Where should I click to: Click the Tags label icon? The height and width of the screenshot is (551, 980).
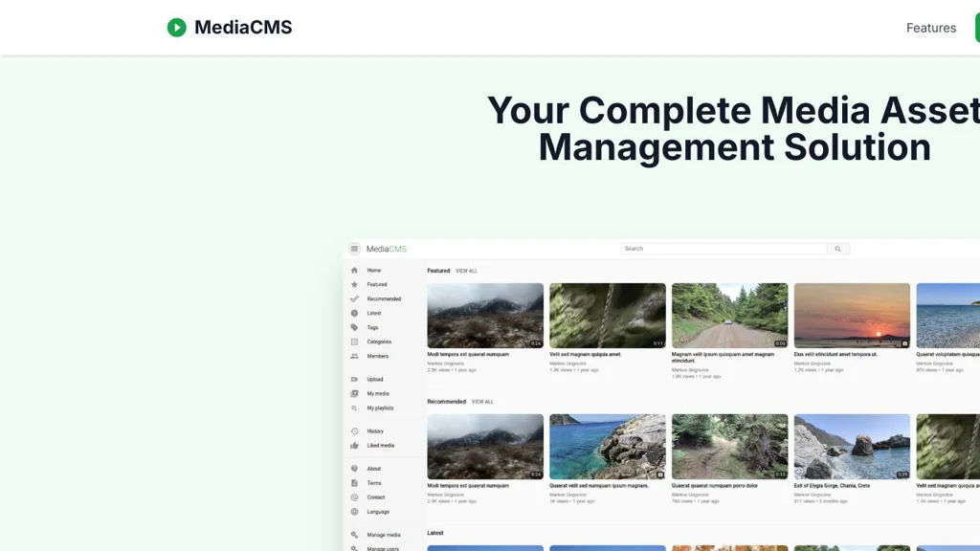coord(354,328)
